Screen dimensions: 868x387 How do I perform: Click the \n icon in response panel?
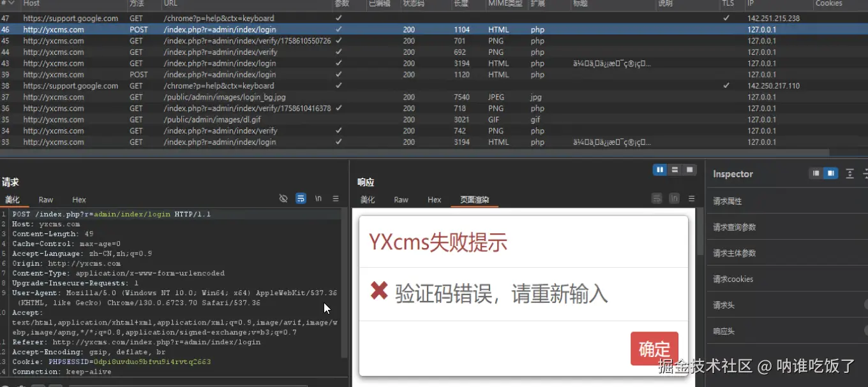point(674,199)
